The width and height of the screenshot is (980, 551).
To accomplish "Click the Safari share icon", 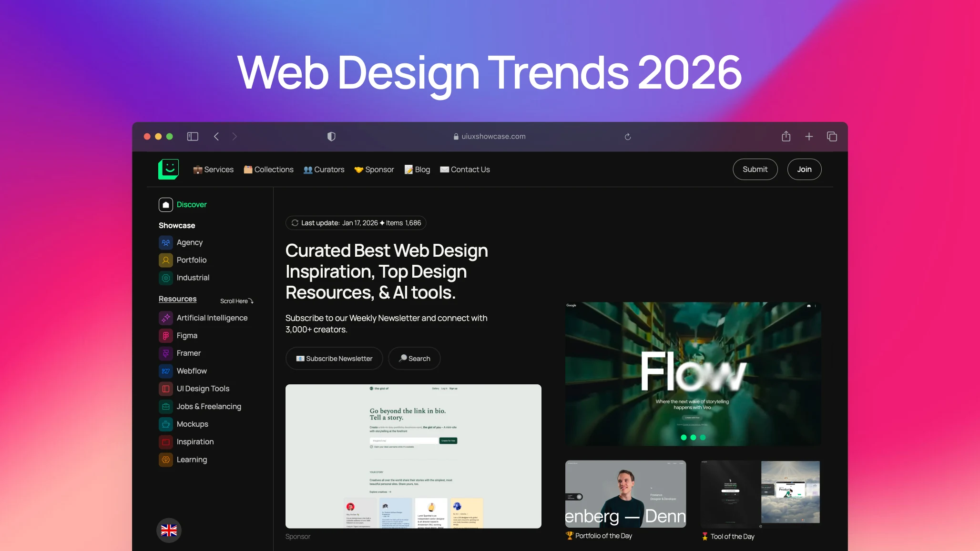I will (786, 136).
